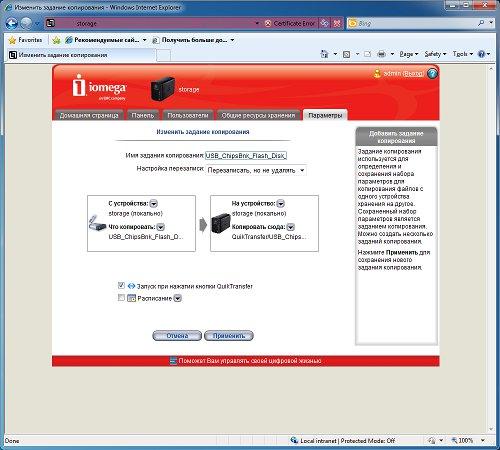Screen dimensions: 500x450
Task: Click the storage device image in header
Action: 163,89
